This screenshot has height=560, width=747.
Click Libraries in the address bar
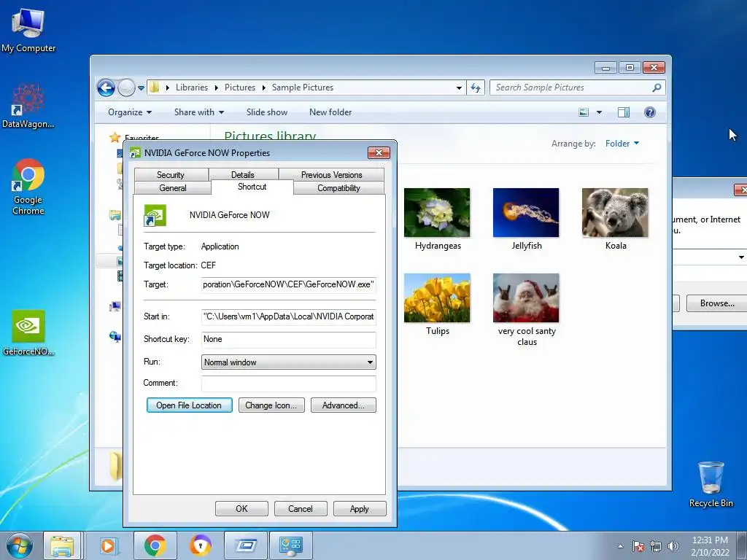pyautogui.click(x=192, y=87)
